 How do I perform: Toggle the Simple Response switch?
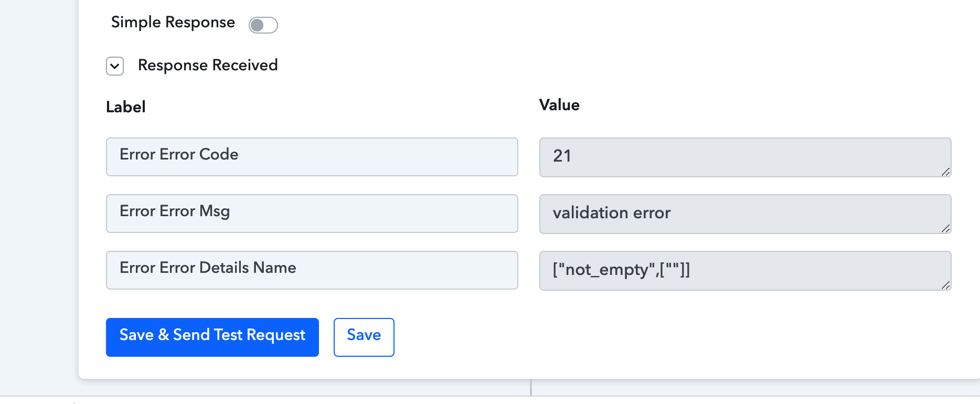coord(263,25)
